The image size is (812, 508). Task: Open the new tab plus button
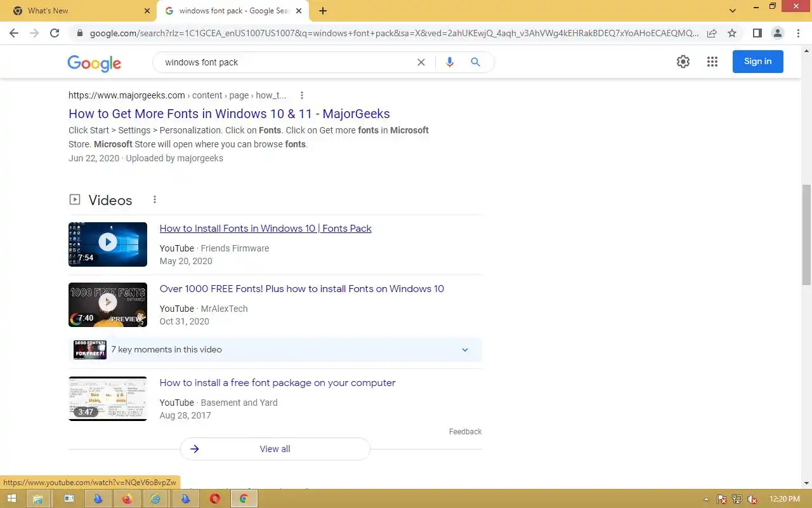[x=323, y=11]
